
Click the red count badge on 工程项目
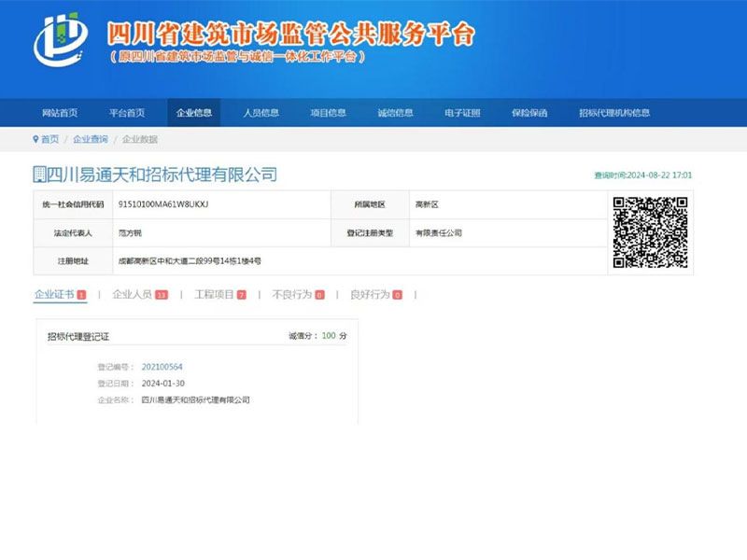click(x=241, y=295)
